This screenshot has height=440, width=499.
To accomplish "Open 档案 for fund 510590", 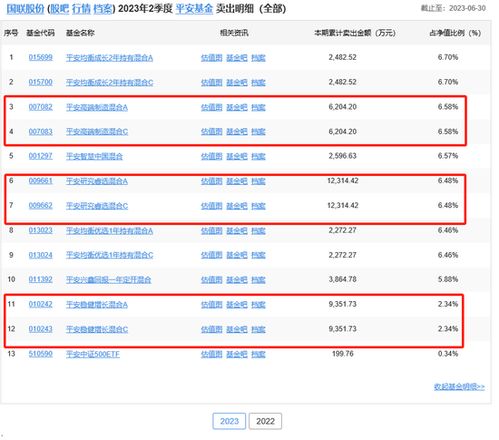I will (x=258, y=354).
